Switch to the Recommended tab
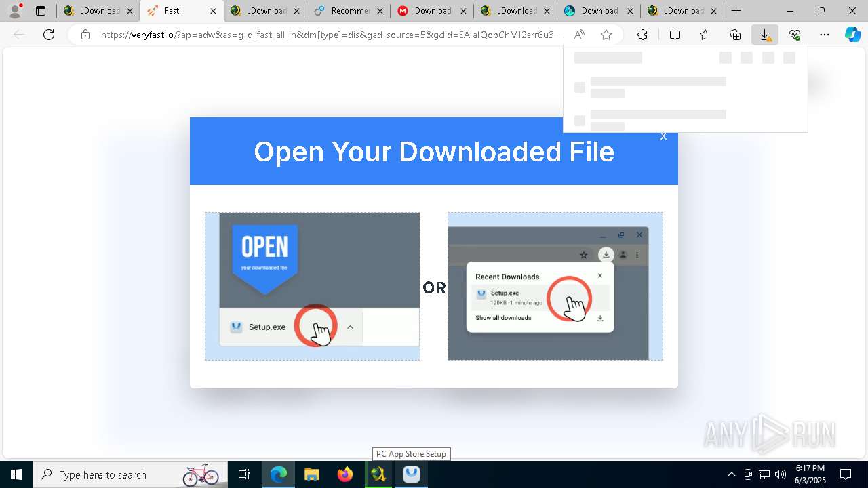 point(348,11)
